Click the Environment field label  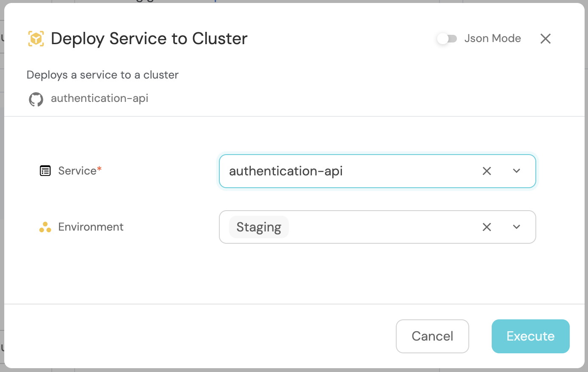[x=91, y=227]
